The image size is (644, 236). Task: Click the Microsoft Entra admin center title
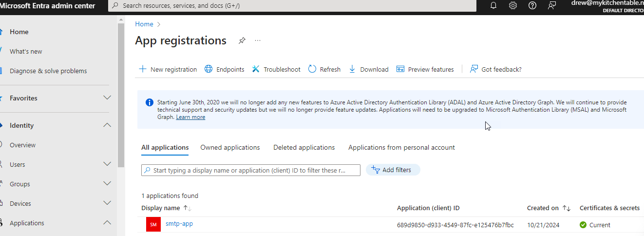48,6
